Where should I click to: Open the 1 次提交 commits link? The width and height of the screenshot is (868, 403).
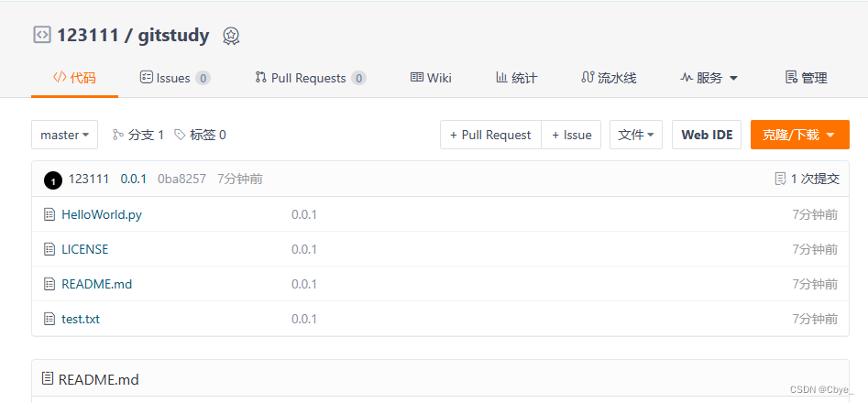coord(808,179)
